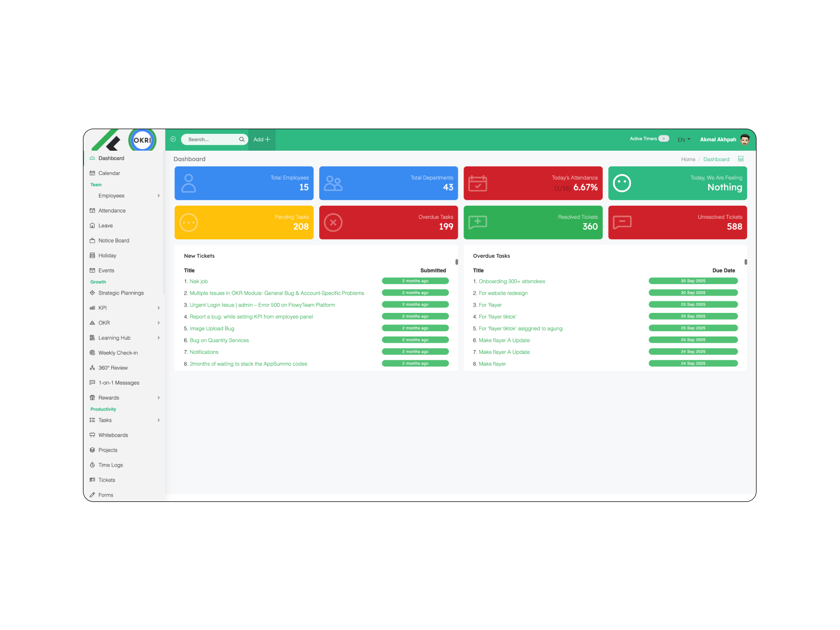This screenshot has width=840, height=630.
Task: Click the search magnifier icon
Action: click(241, 140)
